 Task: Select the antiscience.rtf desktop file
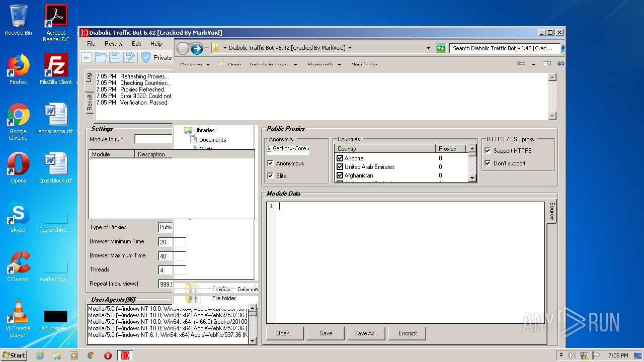click(x=56, y=119)
